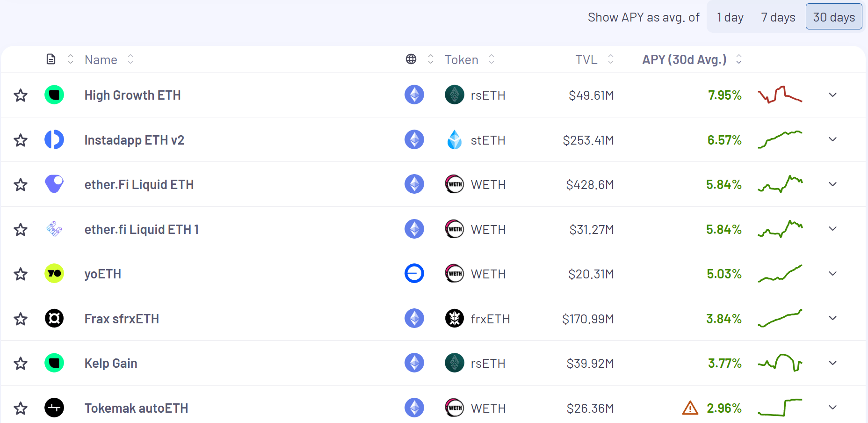Expand the ether.Fi Liquid ETH row details
The width and height of the screenshot is (868, 423).
coord(832,184)
